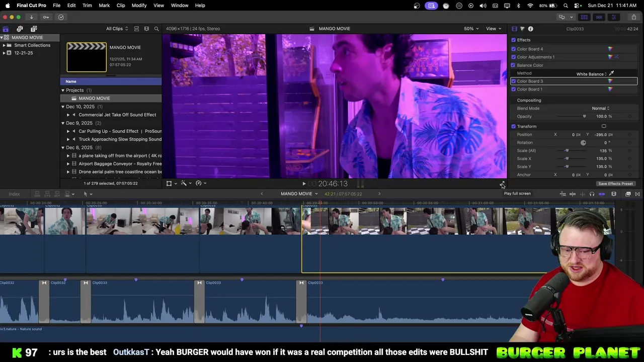The height and width of the screenshot is (362, 644).
Task: Toggle the timeline panel layout button
Action: click(599, 17)
